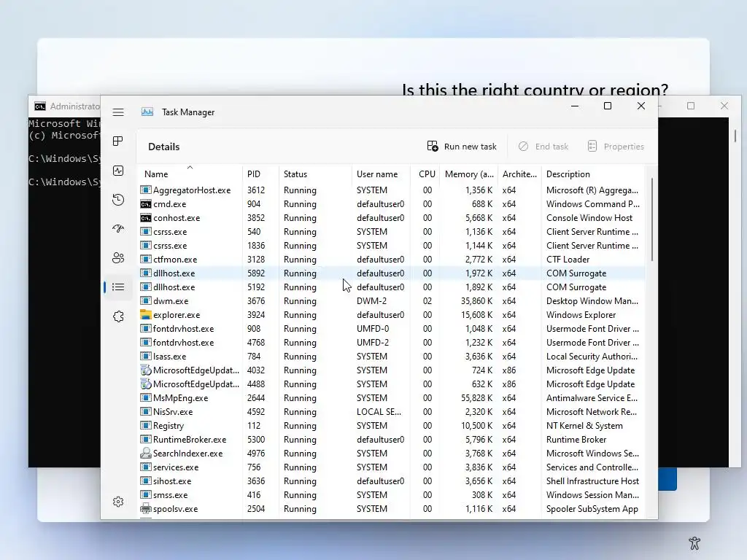Click Windows Explorer description cell

click(581, 315)
